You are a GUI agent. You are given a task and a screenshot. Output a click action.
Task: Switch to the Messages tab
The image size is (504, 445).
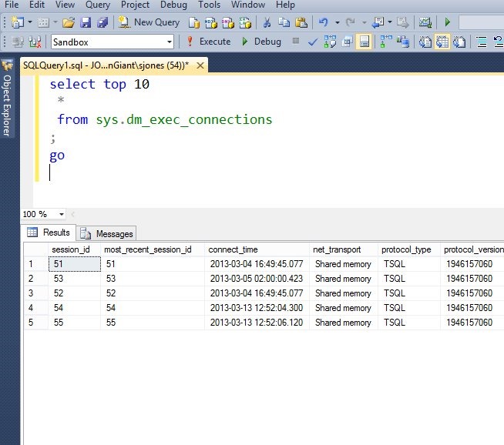pos(105,233)
